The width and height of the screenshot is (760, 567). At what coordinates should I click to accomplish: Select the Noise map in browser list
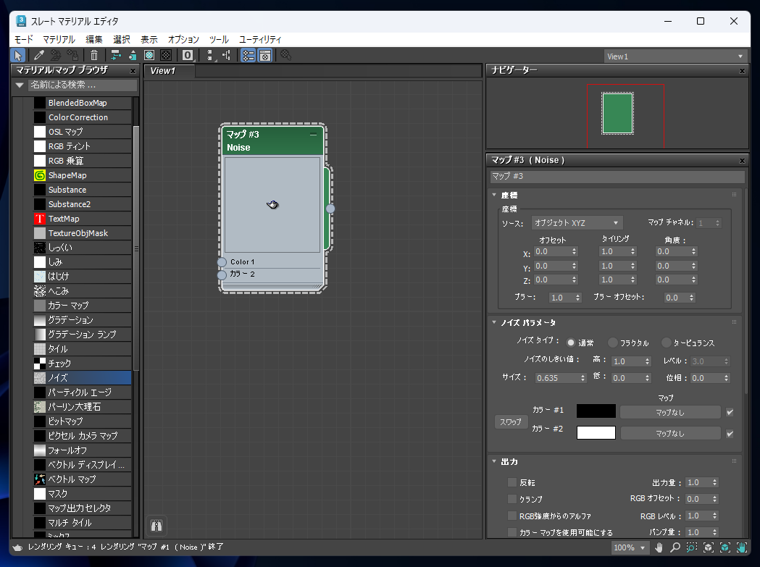point(82,378)
